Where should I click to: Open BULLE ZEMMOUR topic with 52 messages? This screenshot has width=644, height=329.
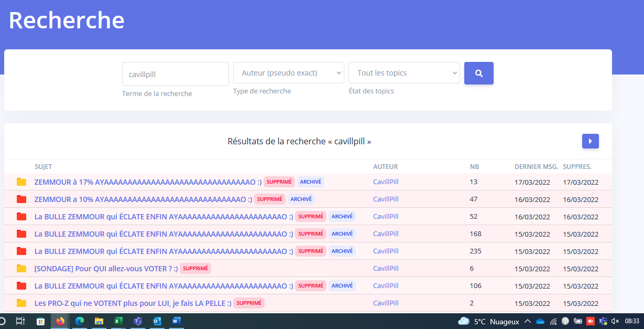163,217
